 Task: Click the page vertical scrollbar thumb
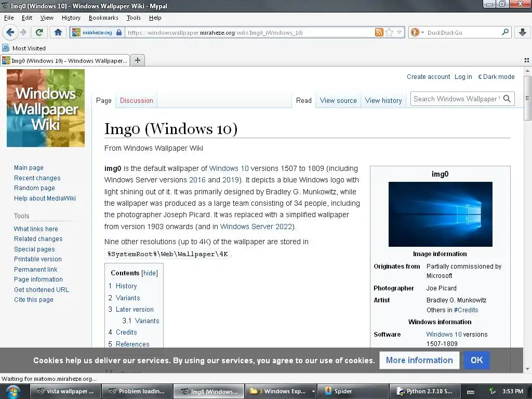point(527,98)
